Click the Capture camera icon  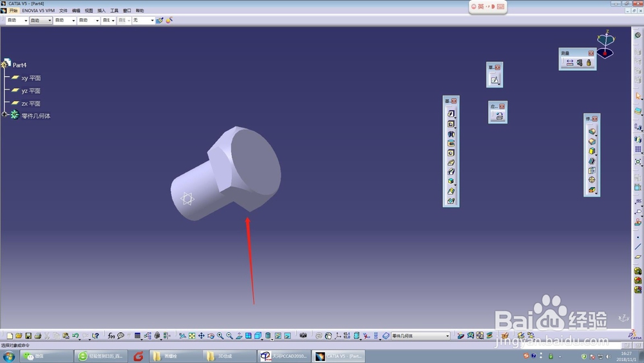(x=303, y=335)
